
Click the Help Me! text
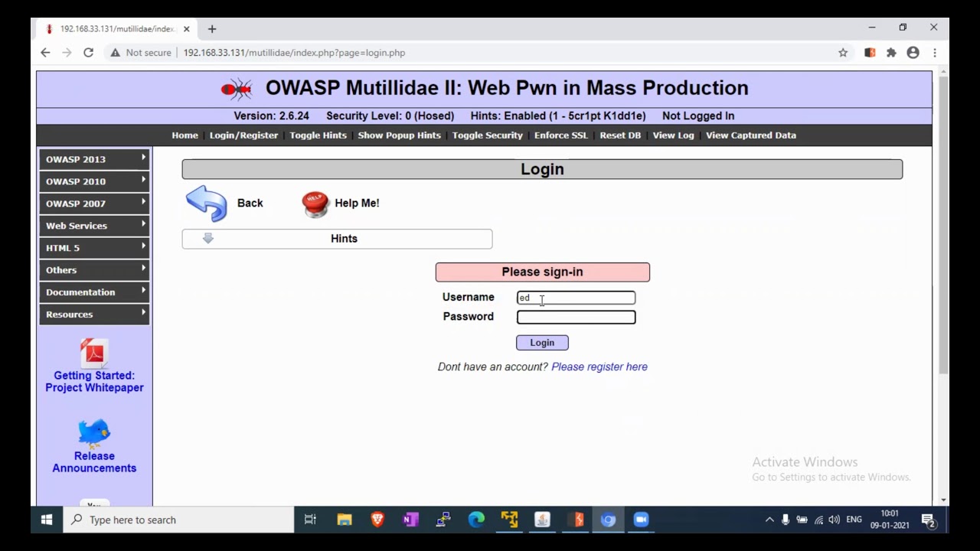click(357, 204)
